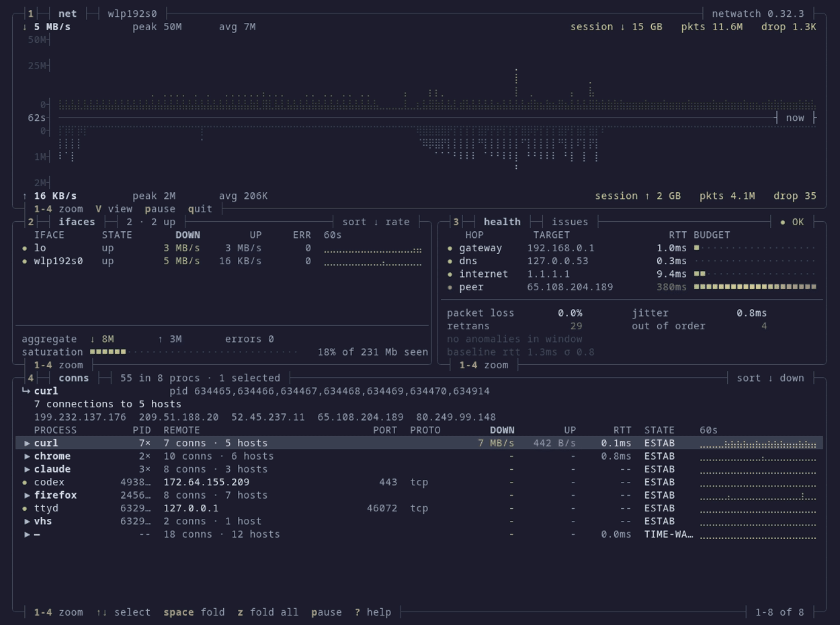Screen dimensions: 840x625
Task: Click quit in the net panel footer
Action: click(200, 209)
